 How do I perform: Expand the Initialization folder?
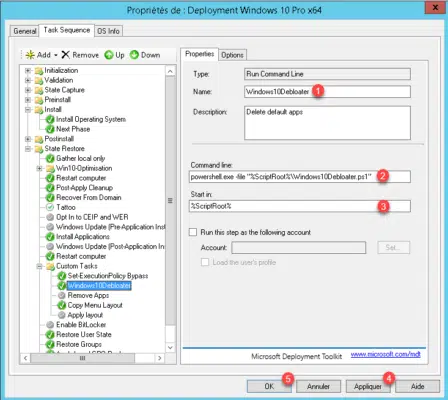[28, 71]
